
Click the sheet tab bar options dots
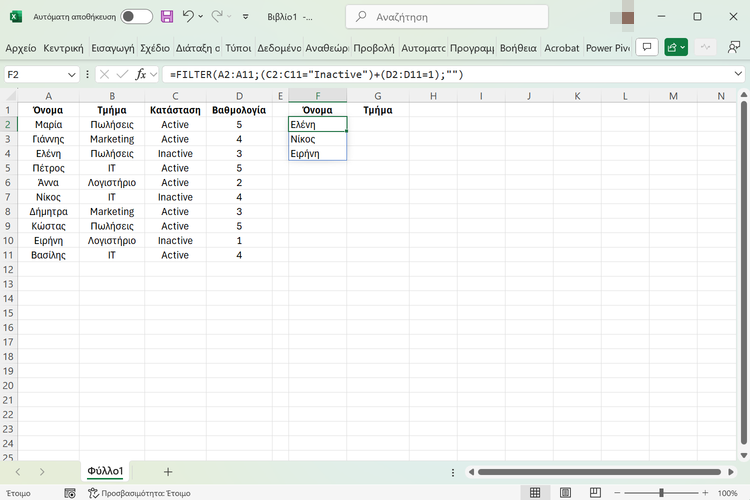[453, 472]
